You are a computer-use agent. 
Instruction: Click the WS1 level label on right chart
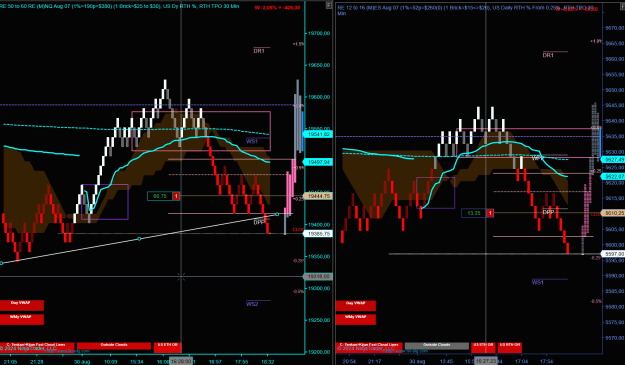point(538,283)
